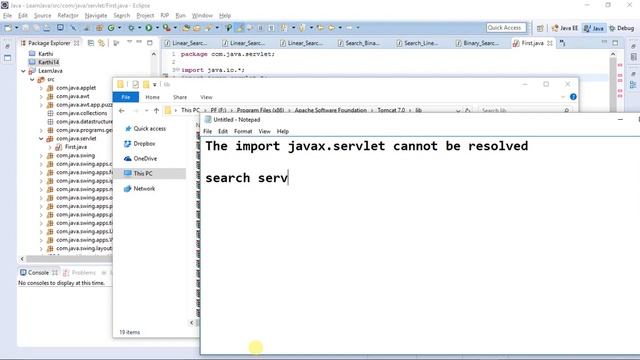Open Eclipse Window menu
Screen dimensions: 640x360
[202, 16]
